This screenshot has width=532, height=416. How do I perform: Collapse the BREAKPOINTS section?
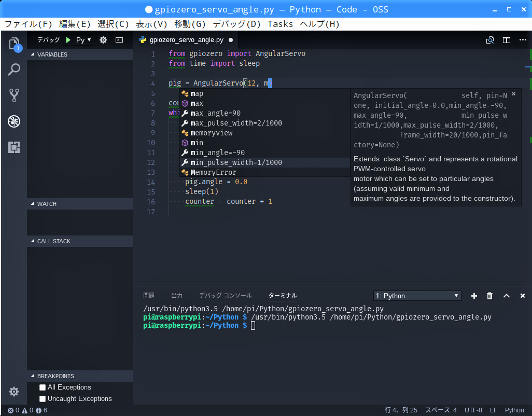(80, 376)
